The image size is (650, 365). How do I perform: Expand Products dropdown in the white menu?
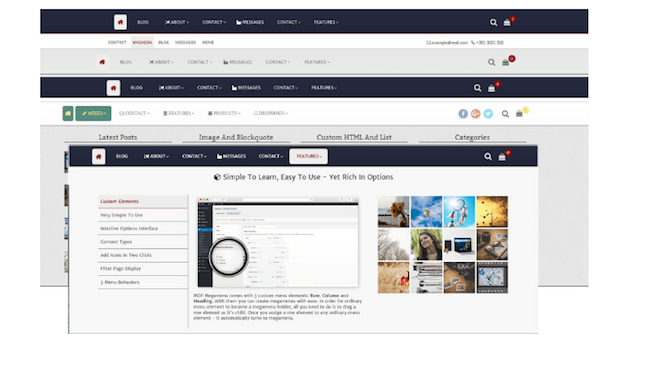[224, 113]
